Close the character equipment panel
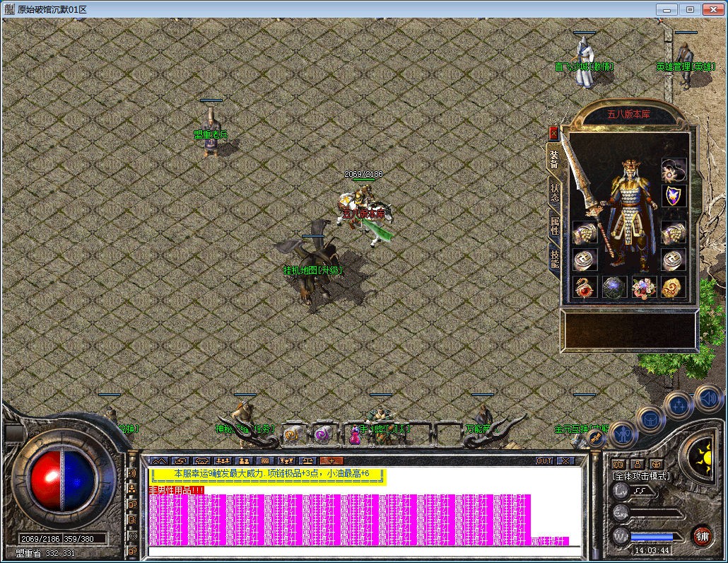Image resolution: width=728 pixels, height=563 pixels. click(553, 133)
